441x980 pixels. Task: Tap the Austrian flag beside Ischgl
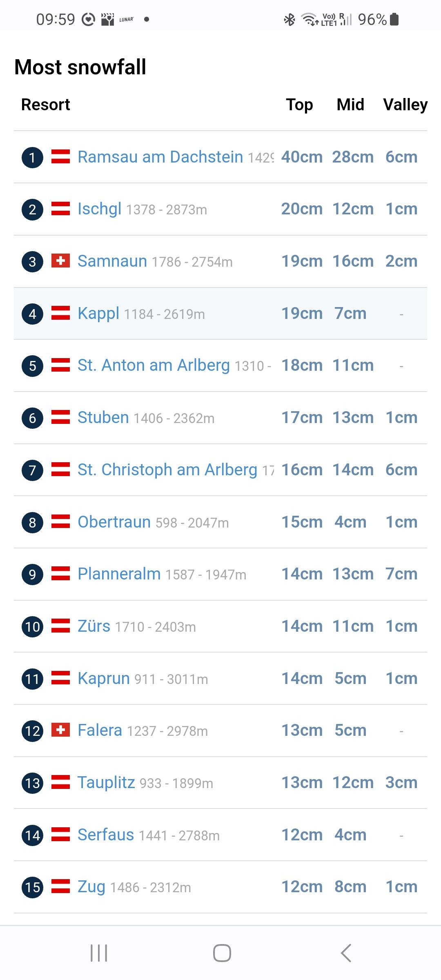click(60, 208)
